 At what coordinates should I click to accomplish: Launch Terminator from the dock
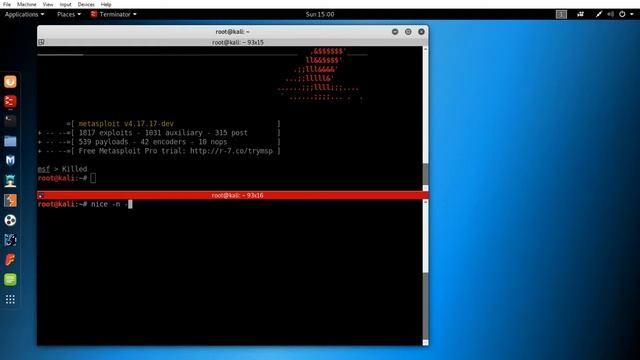(x=10, y=101)
